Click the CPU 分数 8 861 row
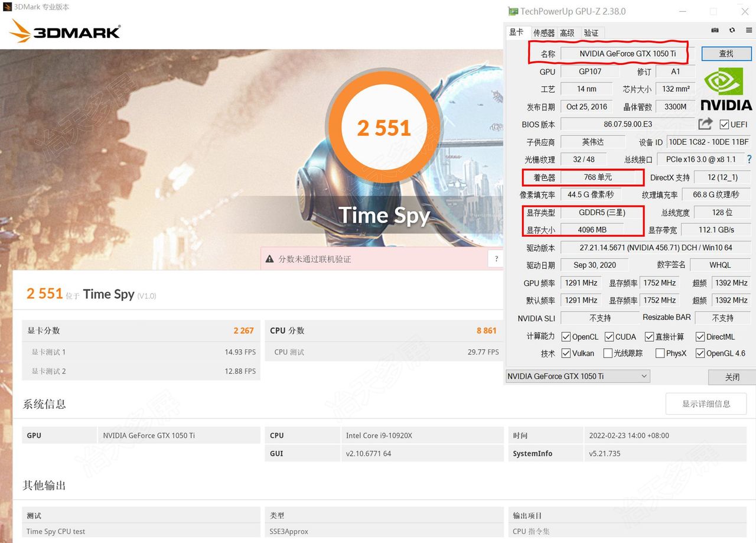 point(384,330)
